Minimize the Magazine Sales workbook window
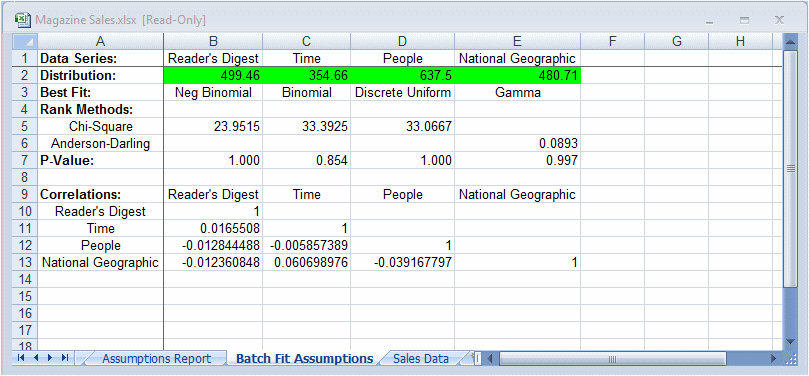The height and width of the screenshot is (376, 809). click(x=710, y=21)
